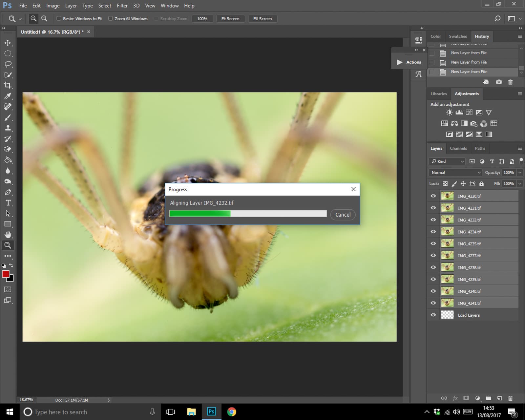Expand the Opacity value dropdown arrow

point(520,173)
